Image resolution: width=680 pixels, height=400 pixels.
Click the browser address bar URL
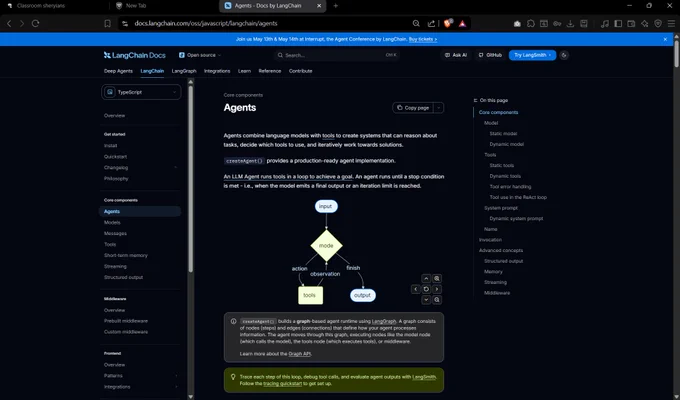pos(206,23)
